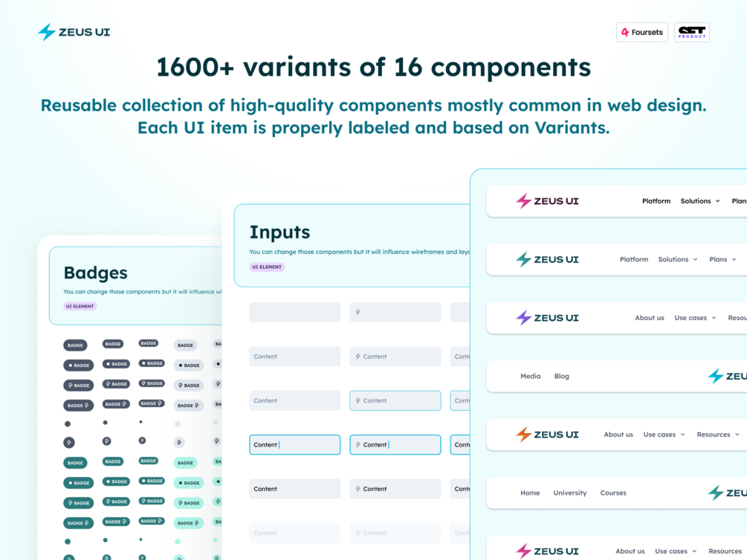Expand Resources dropdown in the orange-logo navbar
The image size is (747, 560).
pyautogui.click(x=718, y=434)
